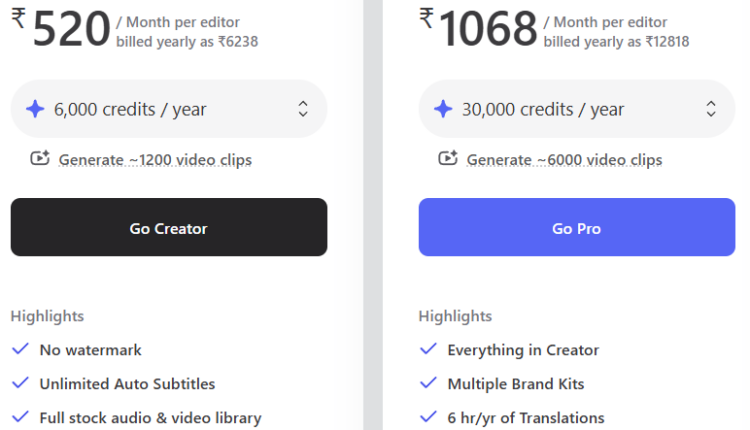Click the checkmark next to No watermark
This screenshot has width=750, height=430.
click(19, 349)
